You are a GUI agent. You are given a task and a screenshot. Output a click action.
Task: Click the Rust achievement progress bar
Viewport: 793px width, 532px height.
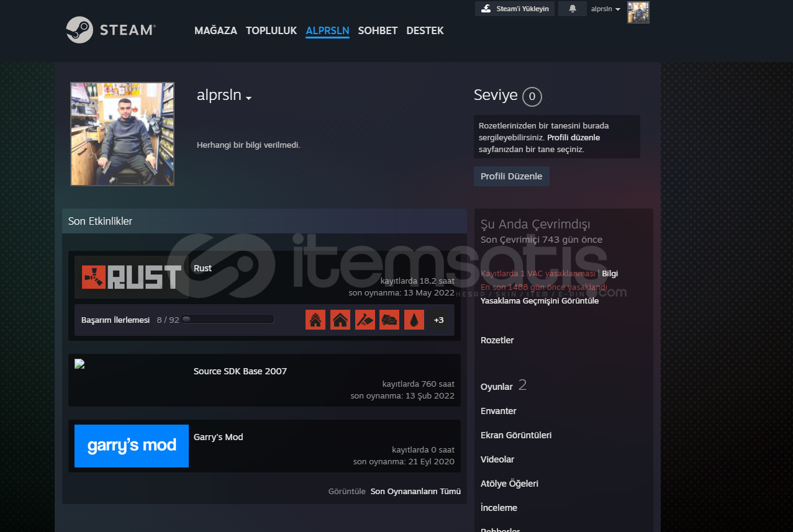pyautogui.click(x=228, y=320)
